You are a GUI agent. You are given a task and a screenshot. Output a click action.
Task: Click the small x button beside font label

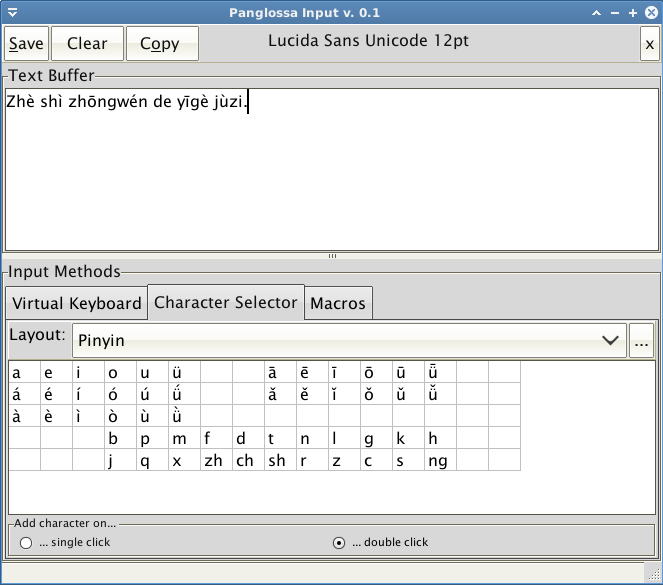(x=649, y=43)
